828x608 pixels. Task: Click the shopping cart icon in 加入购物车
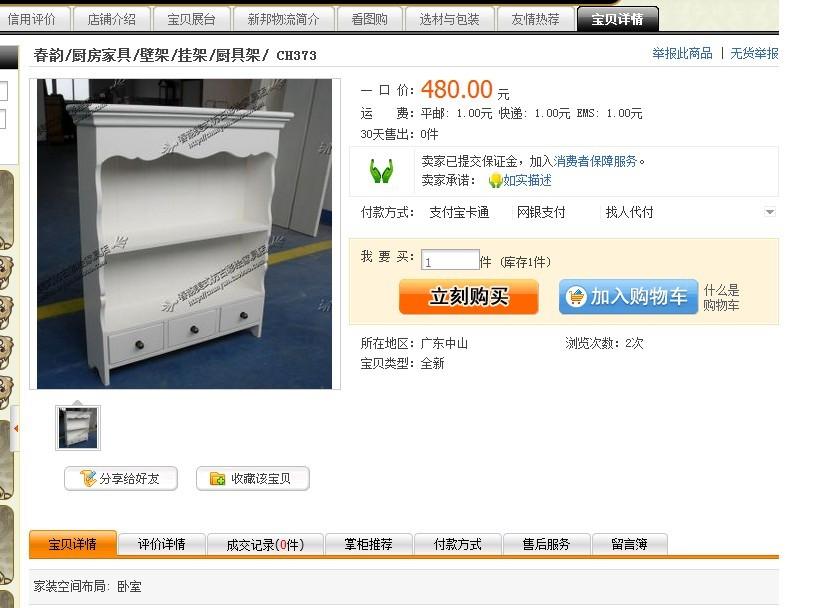pos(576,296)
